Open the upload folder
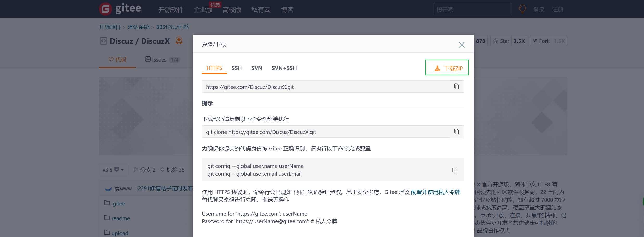The height and width of the screenshot is (237, 644). (x=120, y=233)
